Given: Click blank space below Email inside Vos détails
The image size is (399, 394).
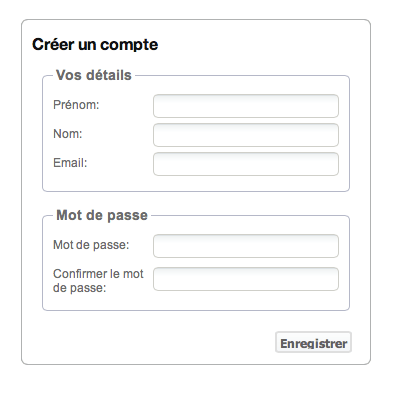Looking at the screenshot, I should (x=196, y=183).
